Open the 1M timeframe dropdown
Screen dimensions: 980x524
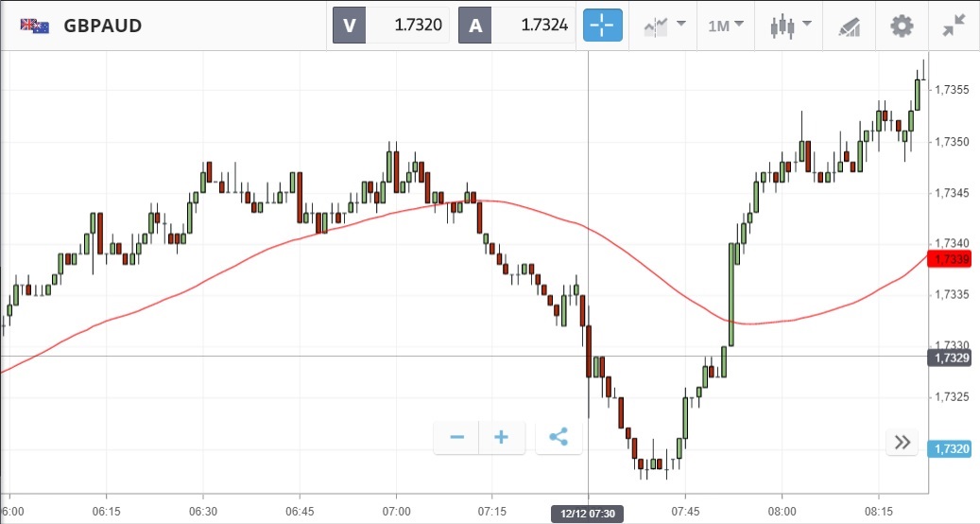pyautogui.click(x=726, y=26)
